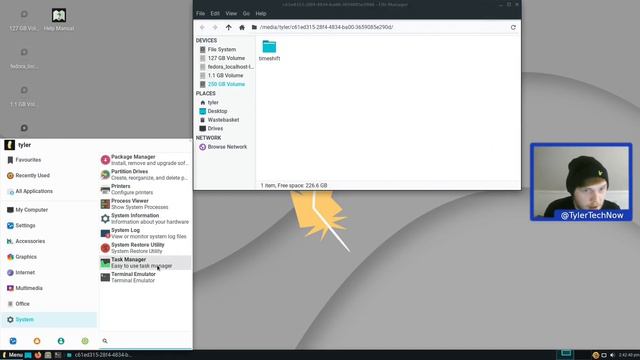Select Graphics category in menu
Image resolution: width=640 pixels, height=360 pixels.
click(49, 257)
